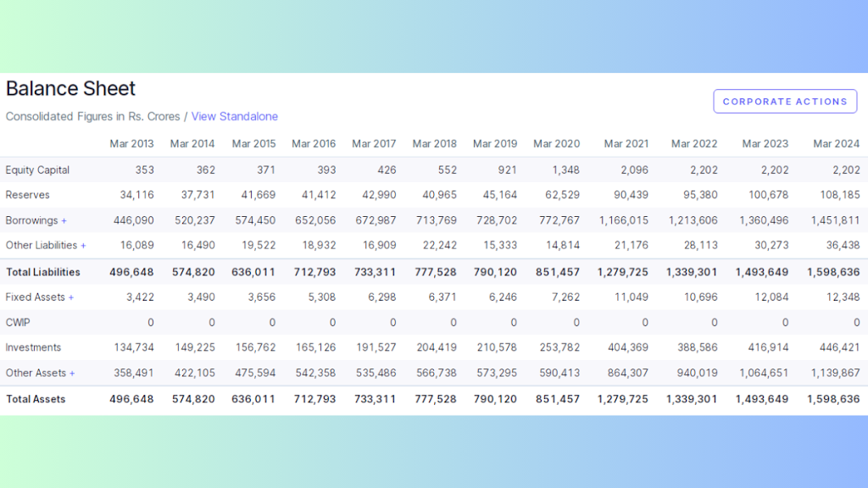Click the Investments row label
The image size is (868, 488).
coord(33,347)
